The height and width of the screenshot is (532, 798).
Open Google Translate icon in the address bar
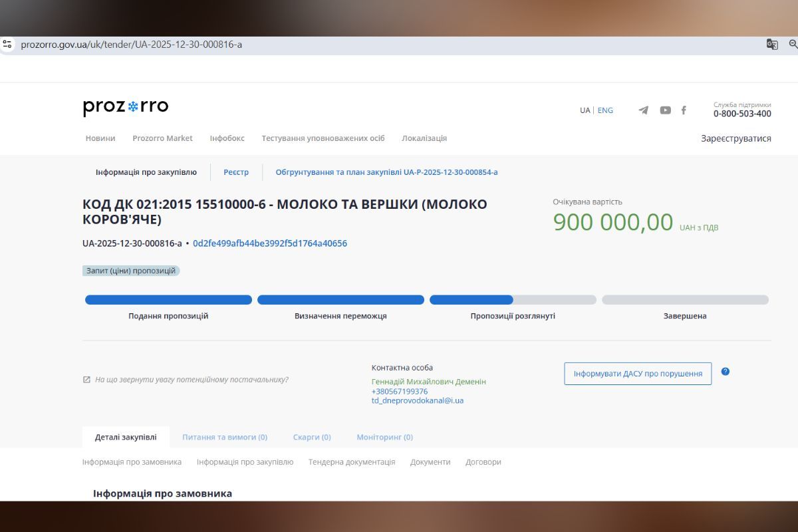click(771, 45)
